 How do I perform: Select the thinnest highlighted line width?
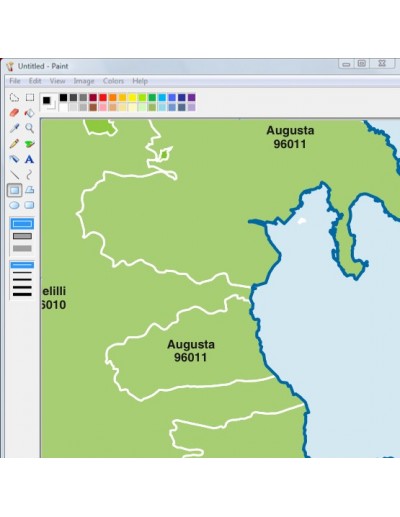[22, 265]
